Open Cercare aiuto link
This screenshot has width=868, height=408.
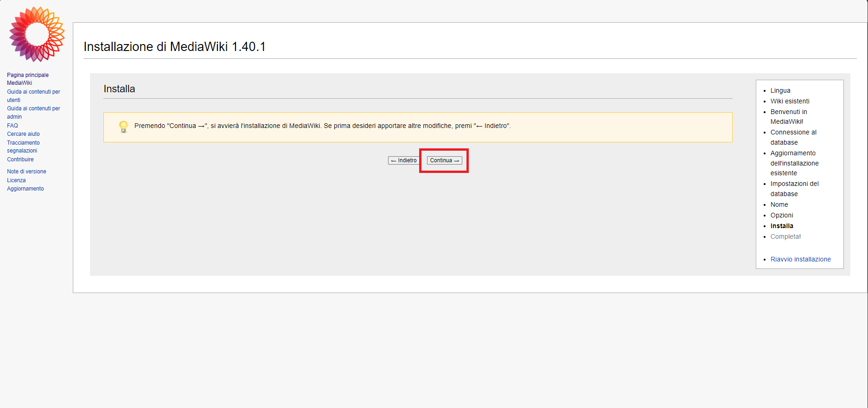tap(23, 134)
